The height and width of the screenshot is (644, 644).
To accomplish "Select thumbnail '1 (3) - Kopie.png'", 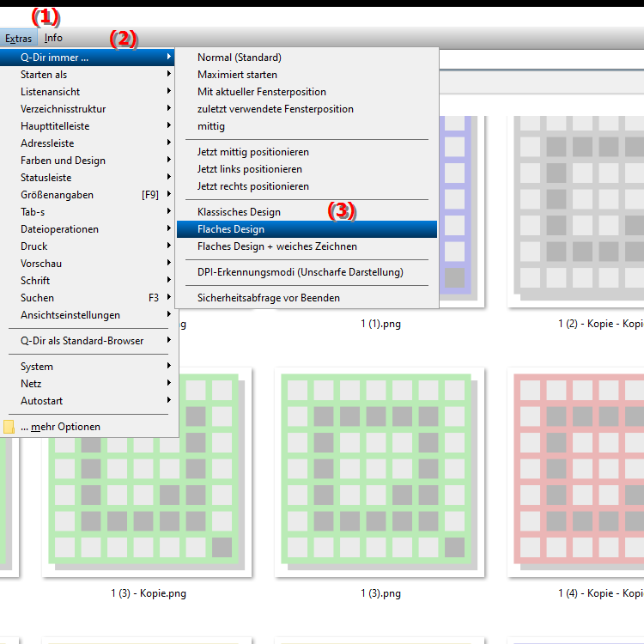I will [x=147, y=472].
